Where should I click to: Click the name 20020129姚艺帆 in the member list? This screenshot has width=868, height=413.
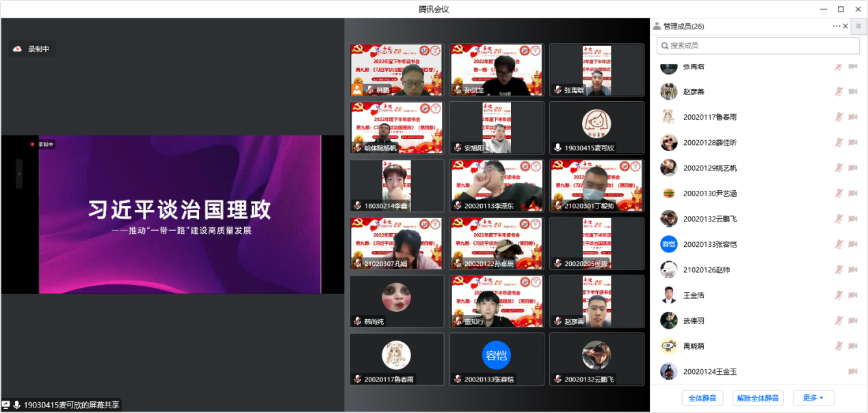coord(710,168)
